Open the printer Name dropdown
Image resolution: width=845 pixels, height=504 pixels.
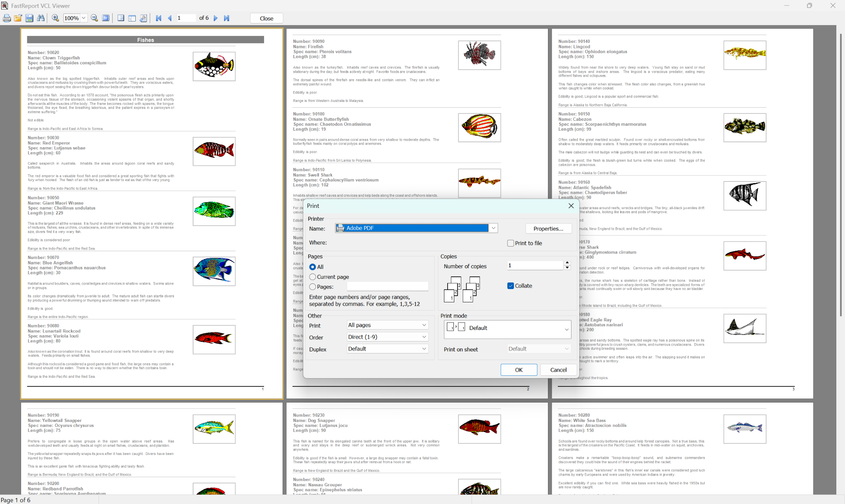(493, 228)
